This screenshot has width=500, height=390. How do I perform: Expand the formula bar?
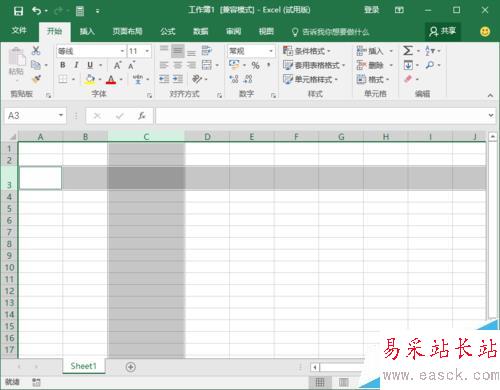[x=491, y=115]
